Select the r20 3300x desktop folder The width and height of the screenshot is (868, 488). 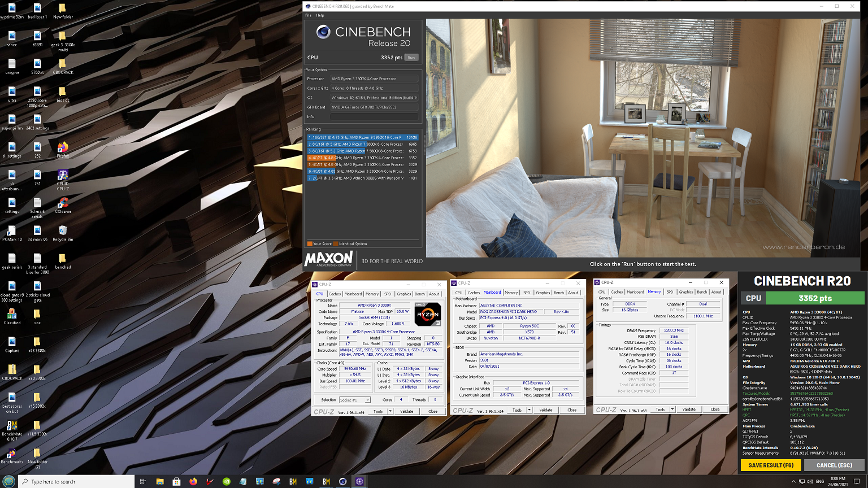[37, 372]
